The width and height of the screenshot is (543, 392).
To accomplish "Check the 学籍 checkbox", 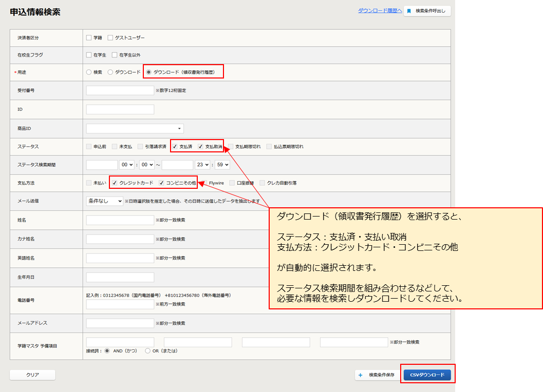I will (x=89, y=38).
